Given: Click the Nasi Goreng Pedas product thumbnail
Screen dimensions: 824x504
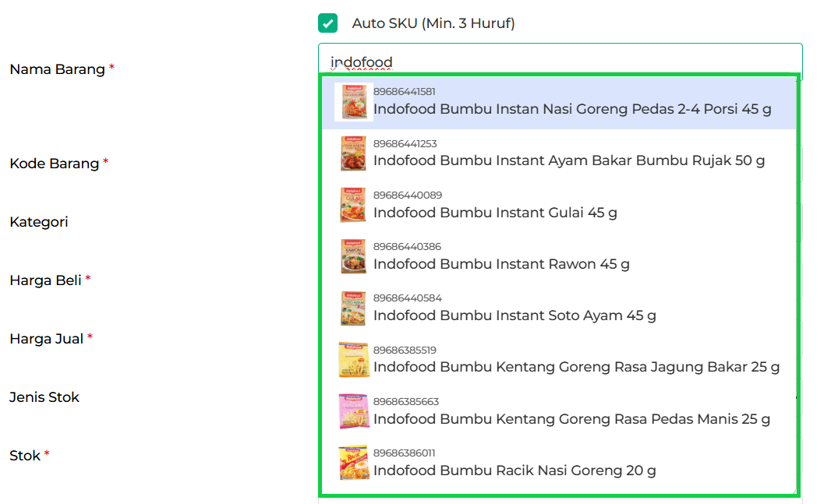Looking at the screenshot, I should tap(353, 102).
